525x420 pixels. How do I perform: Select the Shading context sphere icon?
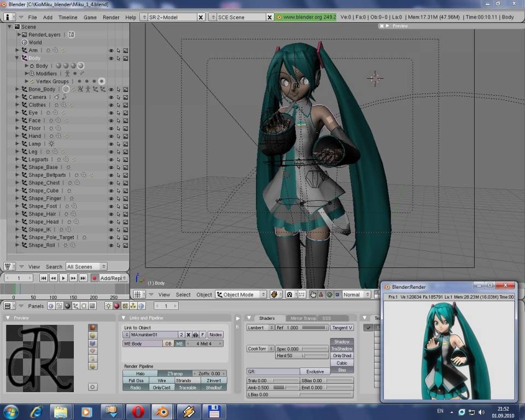click(68, 306)
